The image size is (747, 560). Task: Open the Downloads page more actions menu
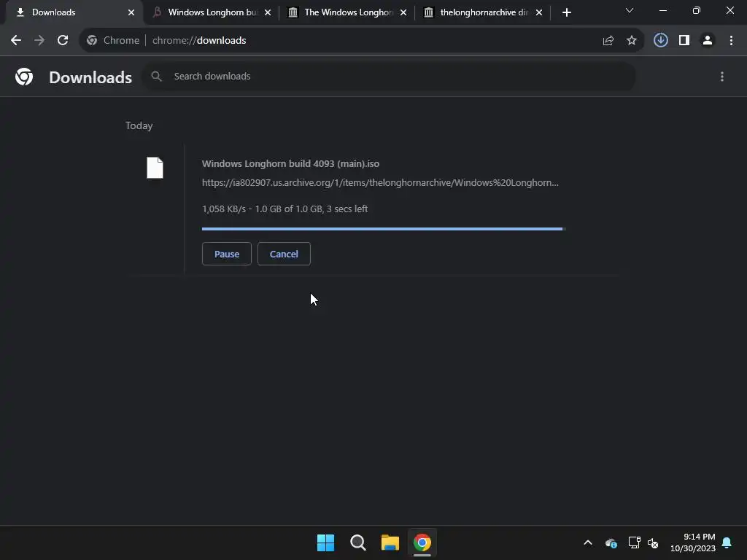(722, 77)
